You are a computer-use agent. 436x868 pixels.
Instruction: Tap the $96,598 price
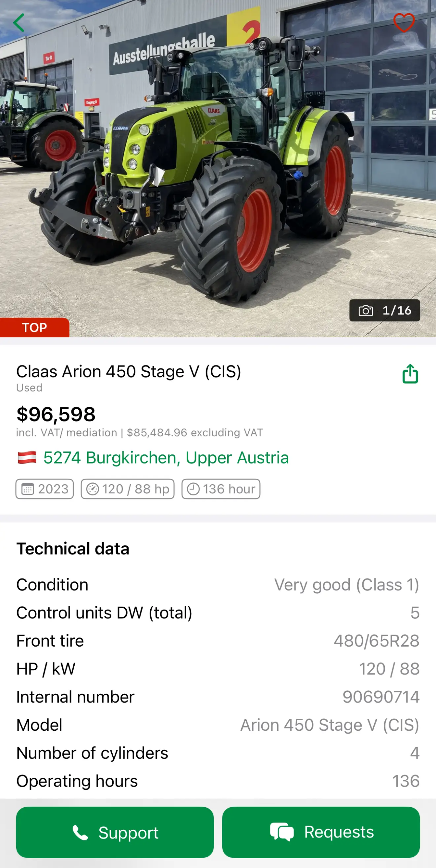pos(56,414)
